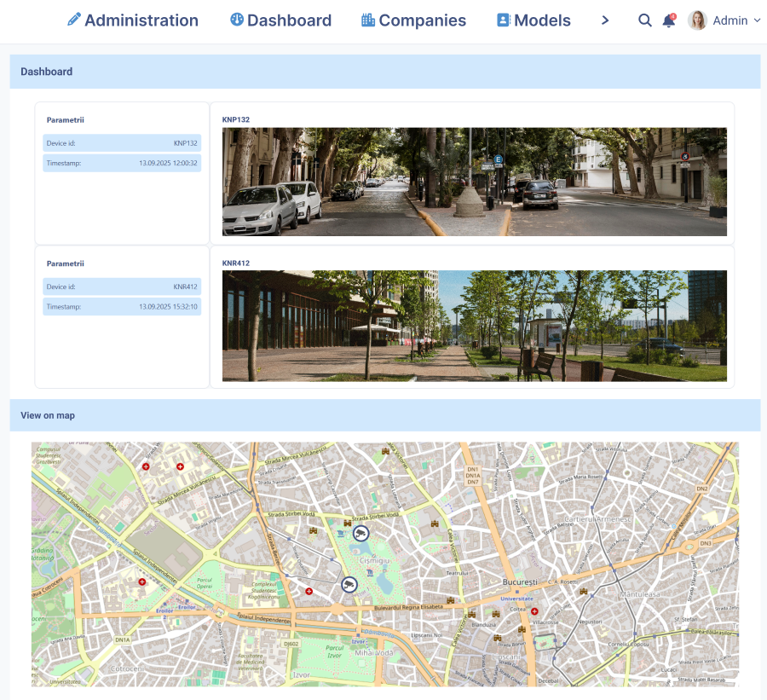Open the notifications bell
Viewport: 767px width, 700px height.
pos(669,20)
